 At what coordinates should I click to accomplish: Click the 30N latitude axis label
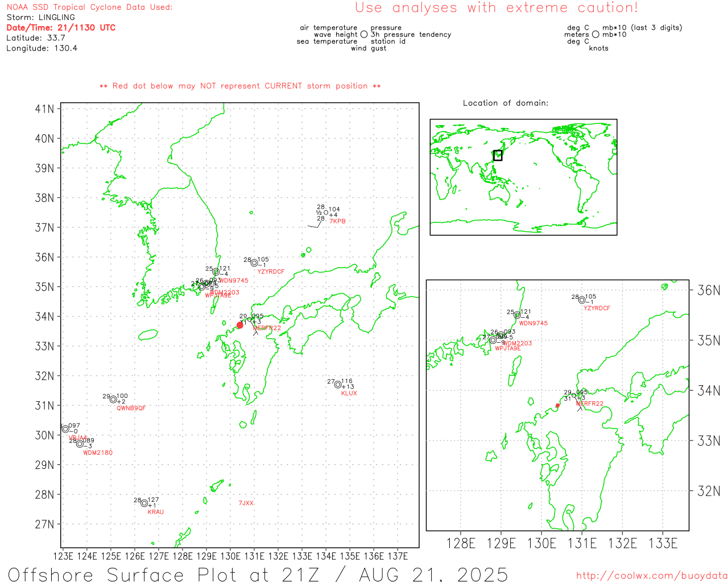tap(44, 435)
